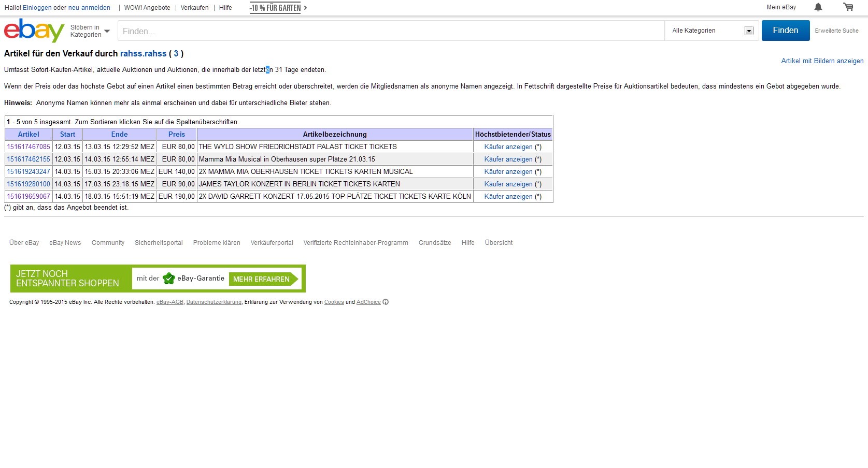Open the notifications bell icon
The image size is (868, 468).
pyautogui.click(x=818, y=7)
